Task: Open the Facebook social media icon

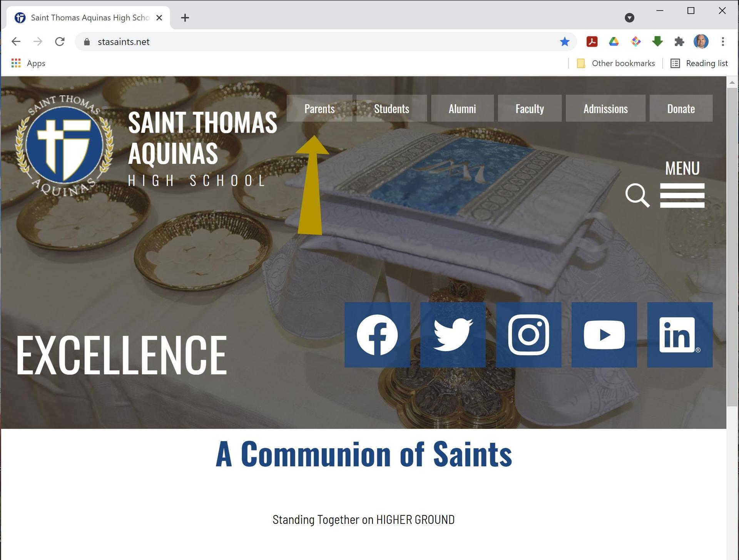Action: (x=377, y=335)
